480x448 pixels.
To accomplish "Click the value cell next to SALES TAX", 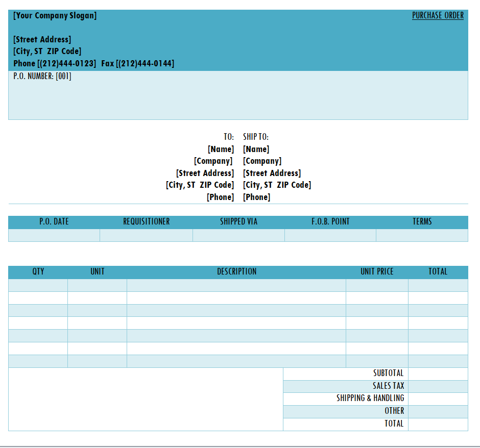I will point(438,387).
